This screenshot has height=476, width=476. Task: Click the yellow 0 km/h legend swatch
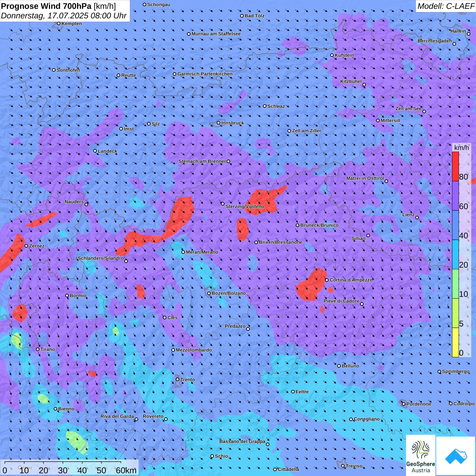455,342
